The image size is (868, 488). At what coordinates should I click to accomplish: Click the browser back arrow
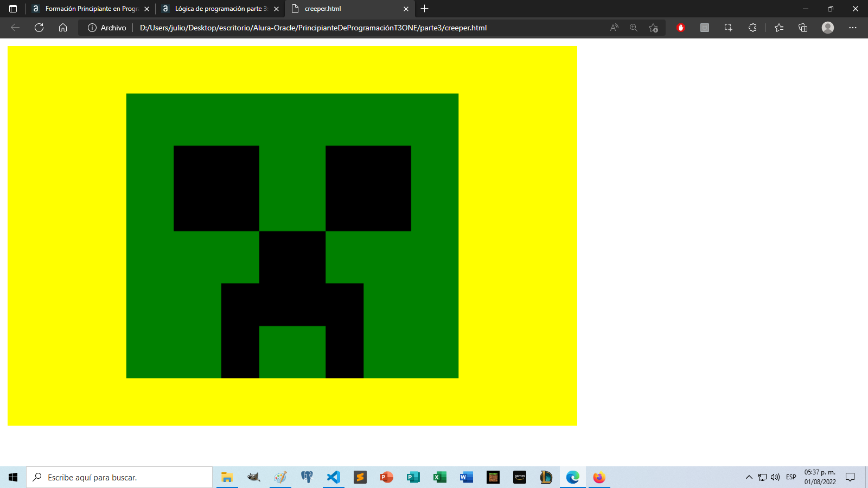pos(15,28)
